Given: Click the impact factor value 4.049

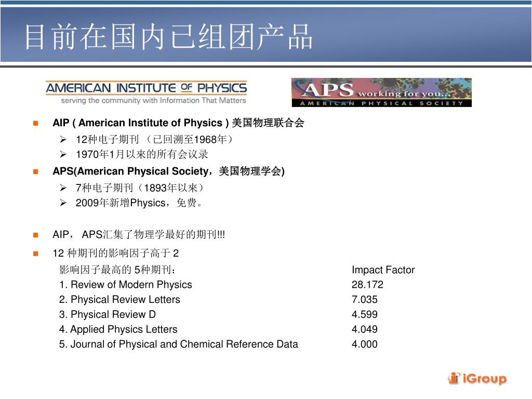Looking at the screenshot, I should [x=364, y=329].
